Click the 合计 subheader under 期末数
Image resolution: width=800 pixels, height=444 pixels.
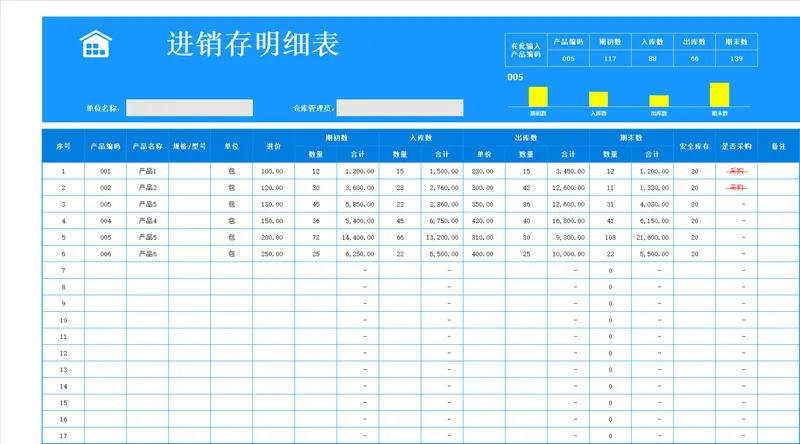coord(653,154)
